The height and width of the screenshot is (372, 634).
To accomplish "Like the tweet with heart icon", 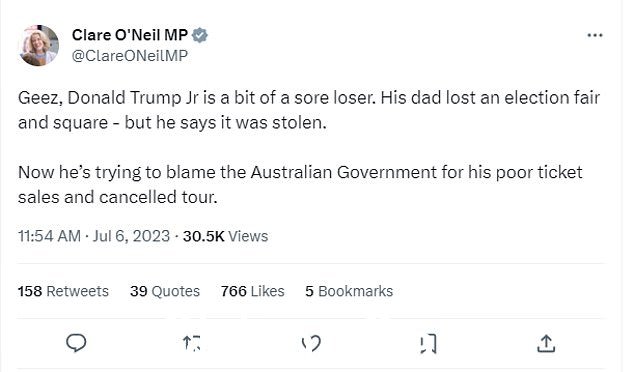I will click(311, 343).
